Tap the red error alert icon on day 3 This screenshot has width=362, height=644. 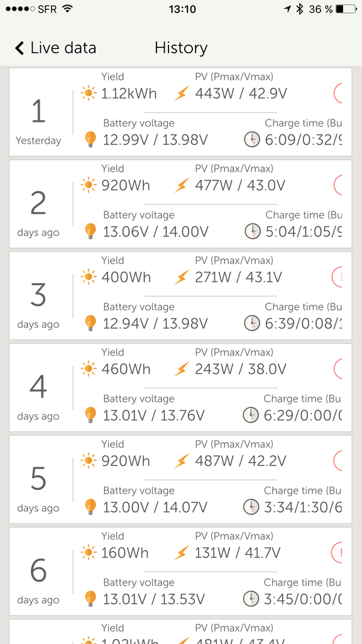[337, 277]
